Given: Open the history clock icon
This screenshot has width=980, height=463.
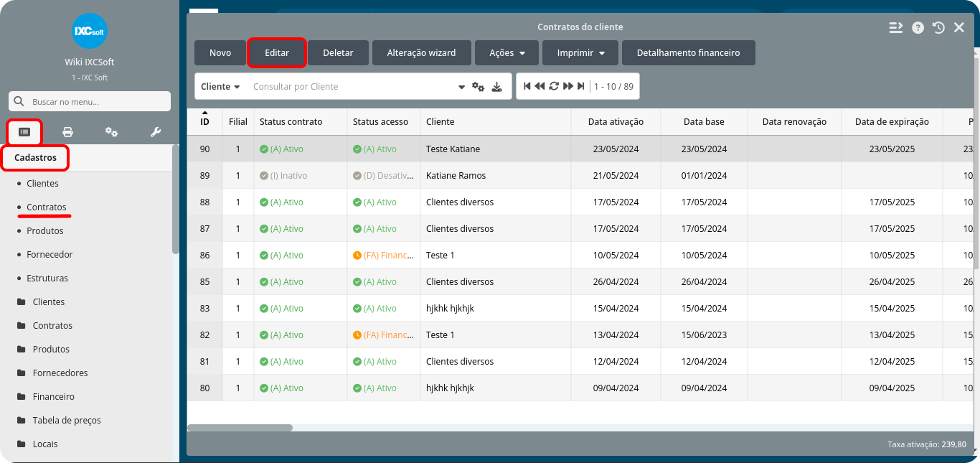Looking at the screenshot, I should point(938,27).
